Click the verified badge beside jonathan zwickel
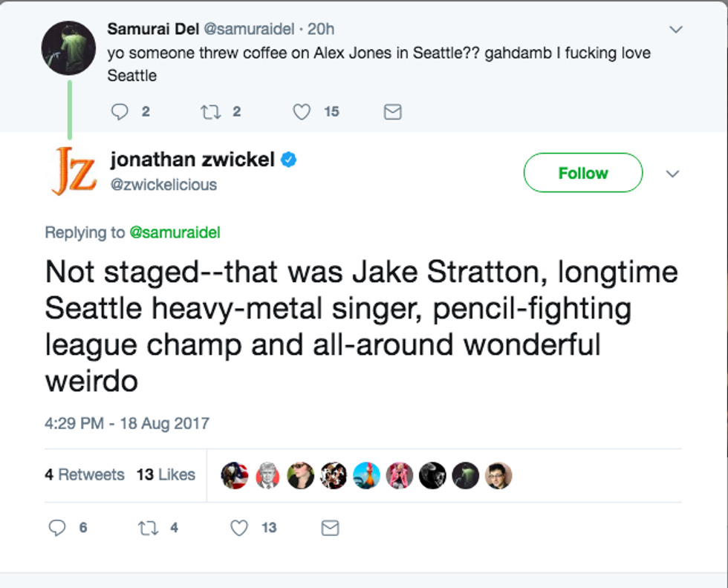The height and width of the screenshot is (588, 728). tap(288, 160)
